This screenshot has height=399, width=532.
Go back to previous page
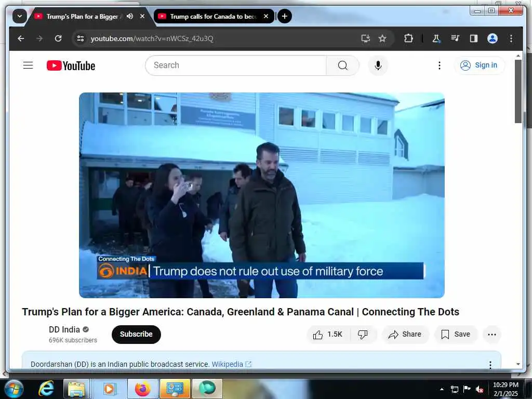point(21,38)
